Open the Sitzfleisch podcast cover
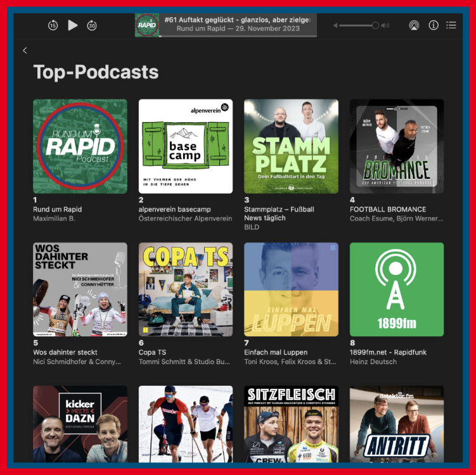This screenshot has height=475, width=476. 291,424
